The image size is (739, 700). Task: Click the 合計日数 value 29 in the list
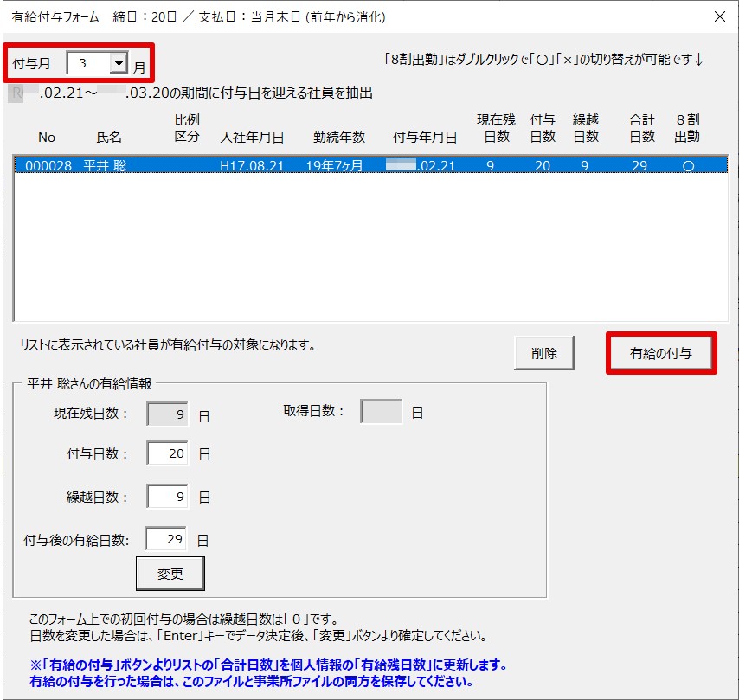639,166
